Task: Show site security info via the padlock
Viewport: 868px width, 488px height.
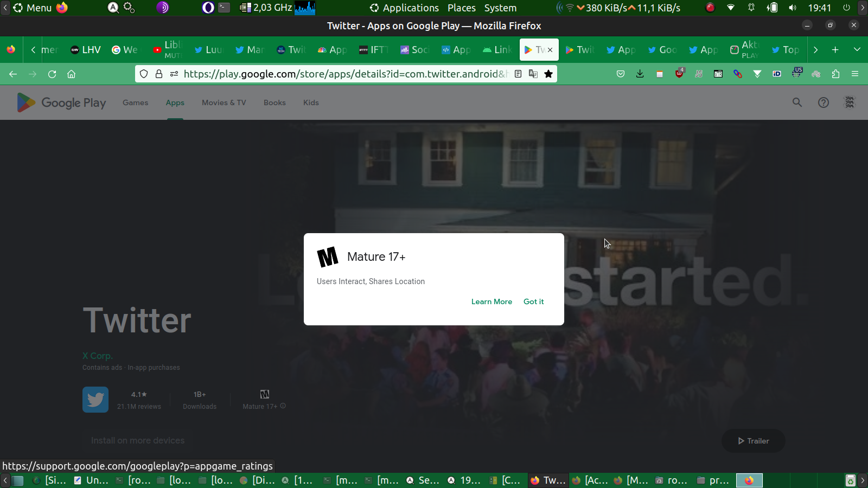Action: 159,74
